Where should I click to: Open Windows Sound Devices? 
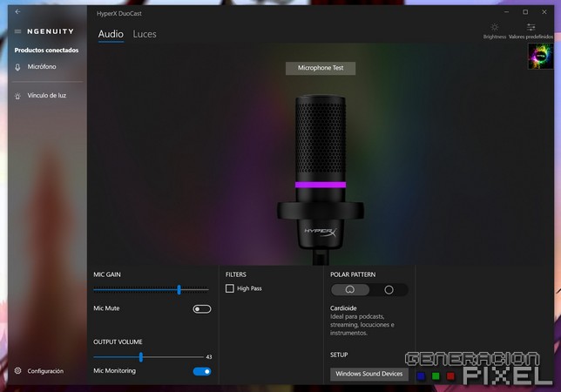(x=369, y=374)
